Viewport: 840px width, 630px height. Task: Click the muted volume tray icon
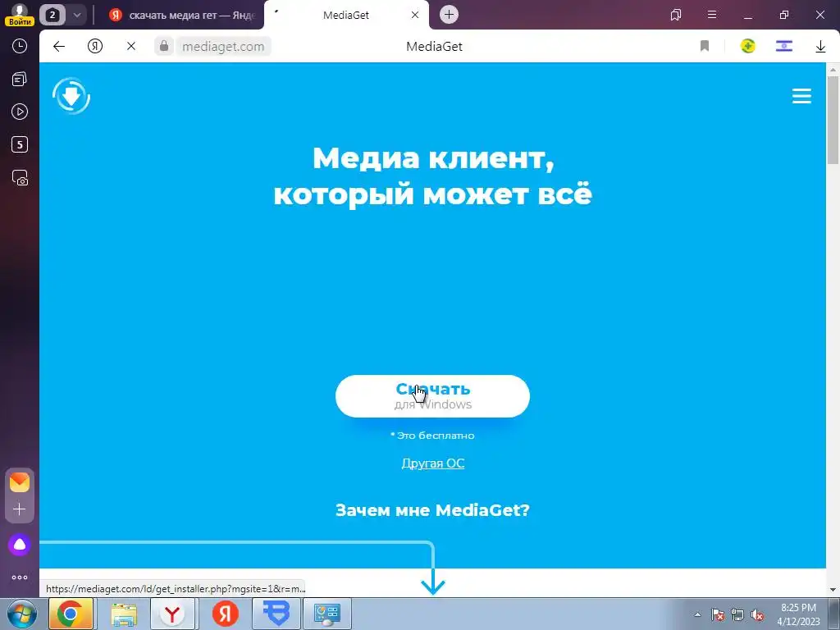757,614
